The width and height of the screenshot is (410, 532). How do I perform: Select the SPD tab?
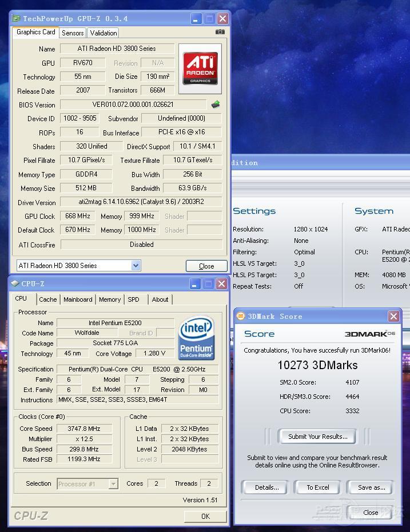click(x=133, y=299)
